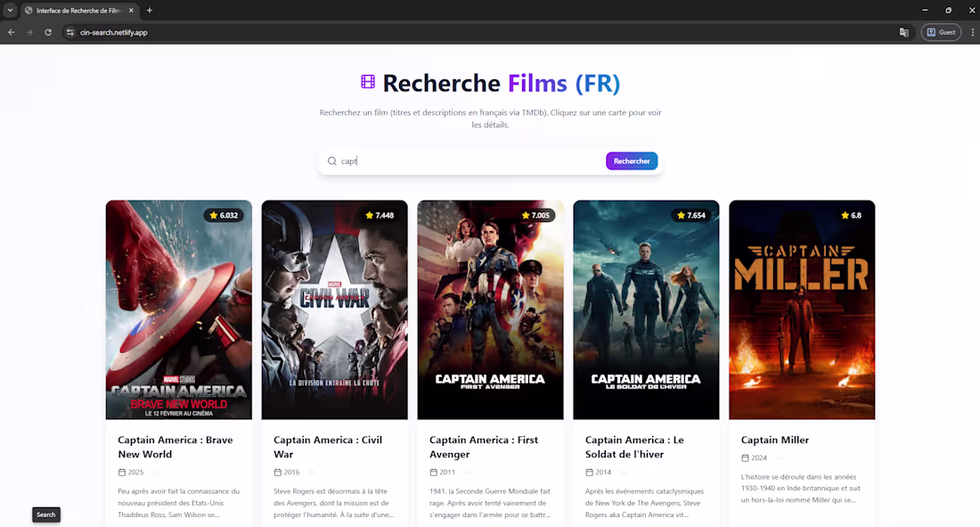
Task: Open the Guest profile menu
Action: pyautogui.click(x=941, y=32)
